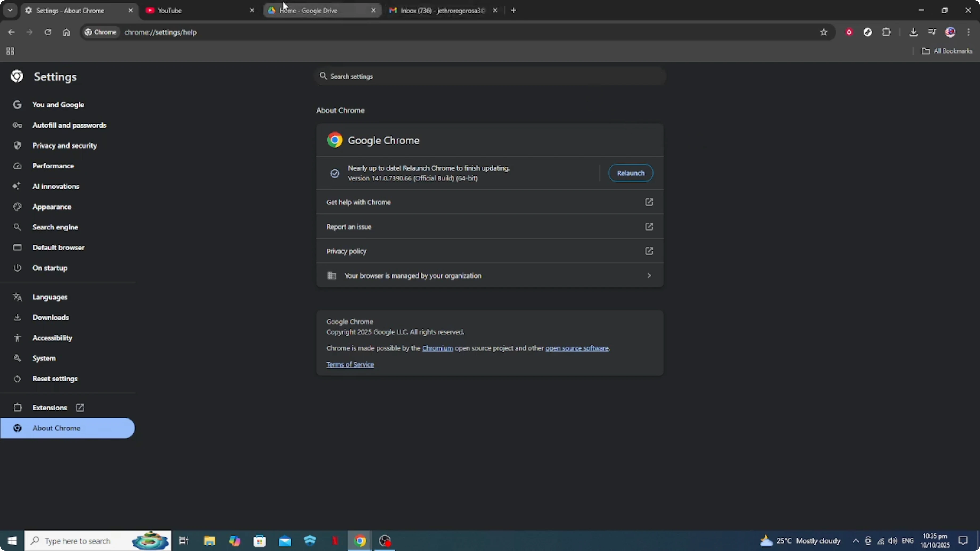This screenshot has width=980, height=551.
Task: Open Privacy policy external link icon
Action: tap(649, 251)
